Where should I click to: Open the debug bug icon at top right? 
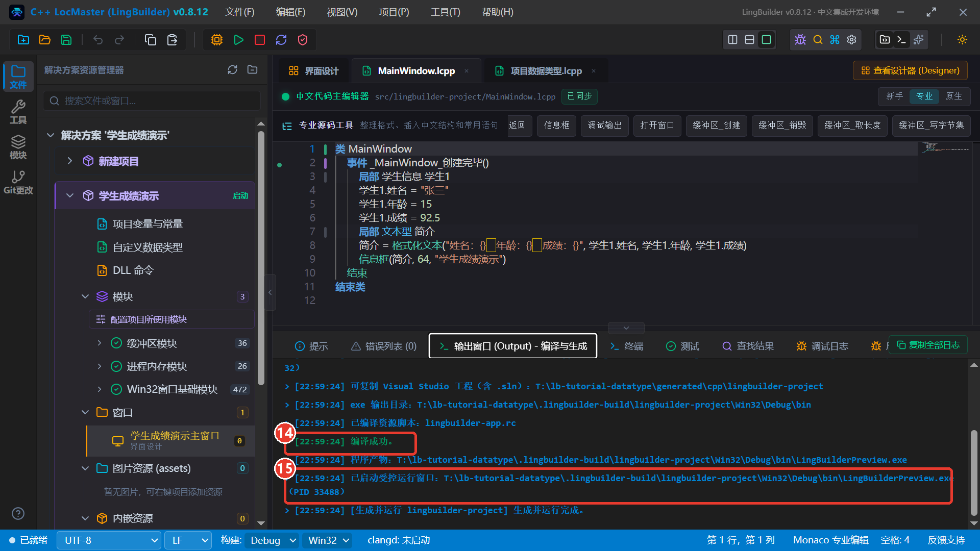click(800, 40)
